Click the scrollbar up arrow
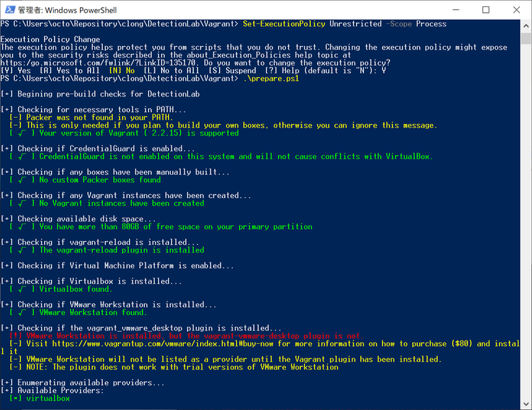Viewport: 532px width, 410px height. tap(526, 26)
